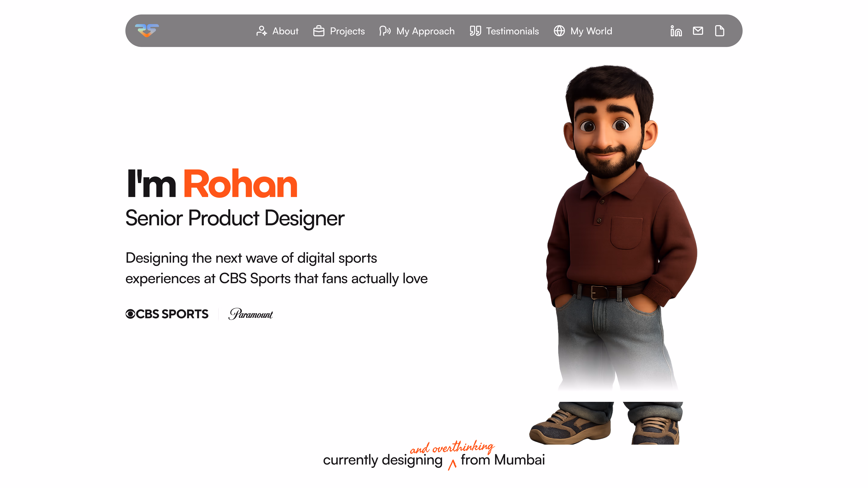This screenshot has height=488, width=868.
Task: Click the quote icon beside Testimonials
Action: 475,31
